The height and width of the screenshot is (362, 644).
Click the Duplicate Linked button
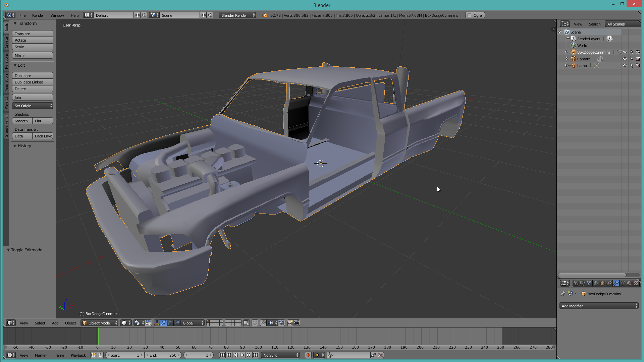[33, 82]
